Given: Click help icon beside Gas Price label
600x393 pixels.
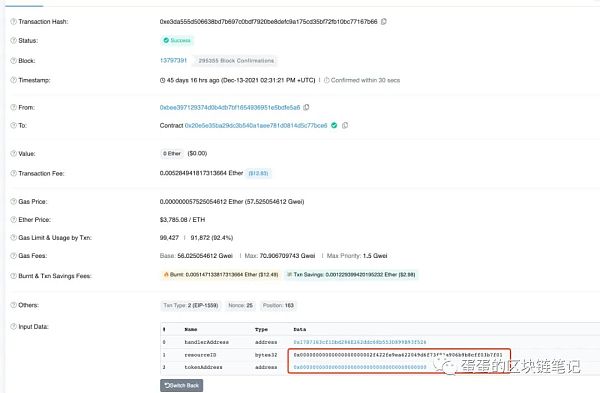Looking at the screenshot, I should tap(13, 202).
